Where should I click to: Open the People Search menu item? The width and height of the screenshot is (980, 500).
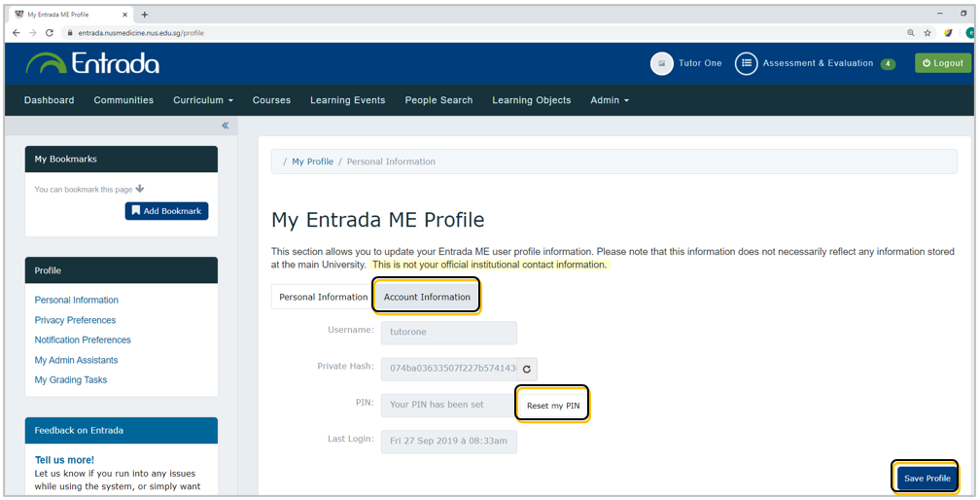438,100
